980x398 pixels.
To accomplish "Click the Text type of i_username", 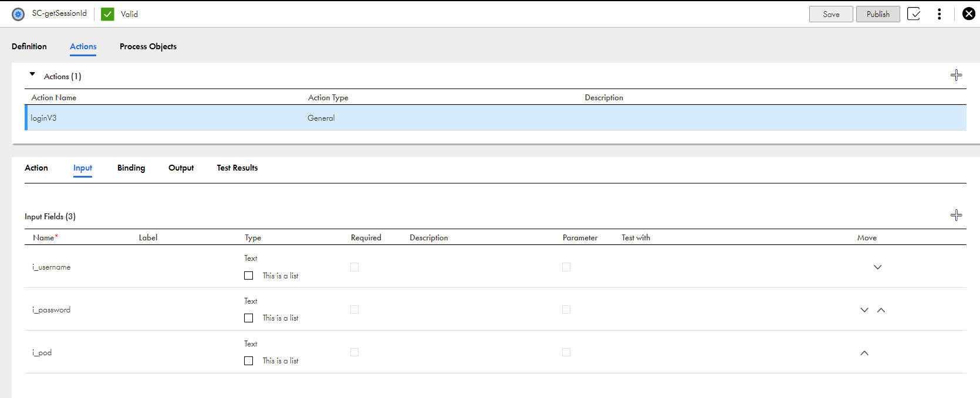I will (x=251, y=258).
